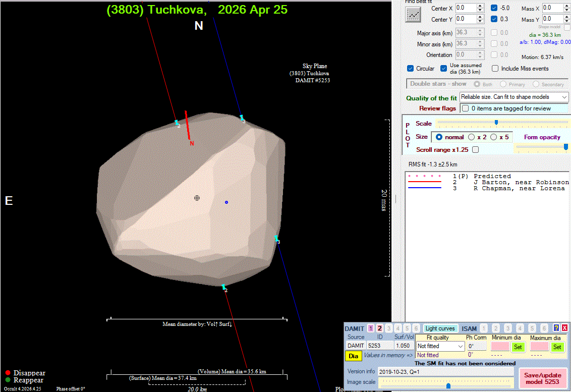Enable Include Miss events
The image size is (571, 392).
point(495,69)
